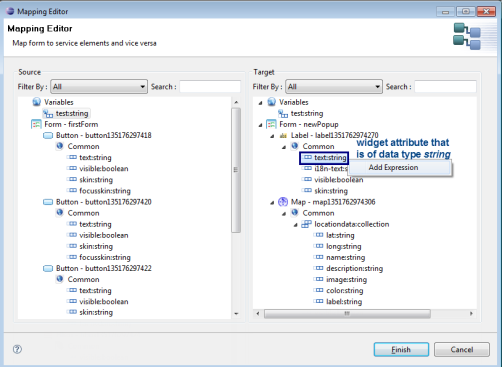The height and width of the screenshot is (367, 502).
Task: Click the test:string variable icon in Target
Action: [x=283, y=113]
